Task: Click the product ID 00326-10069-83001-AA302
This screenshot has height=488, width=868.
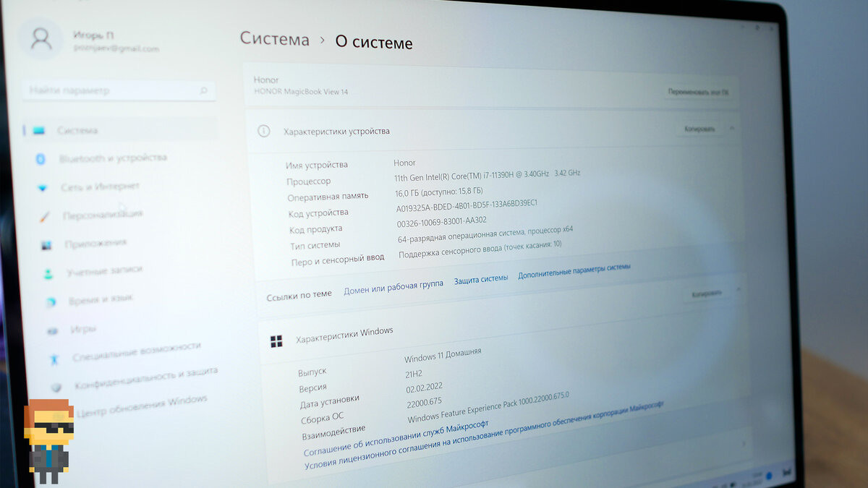Action: click(x=442, y=223)
